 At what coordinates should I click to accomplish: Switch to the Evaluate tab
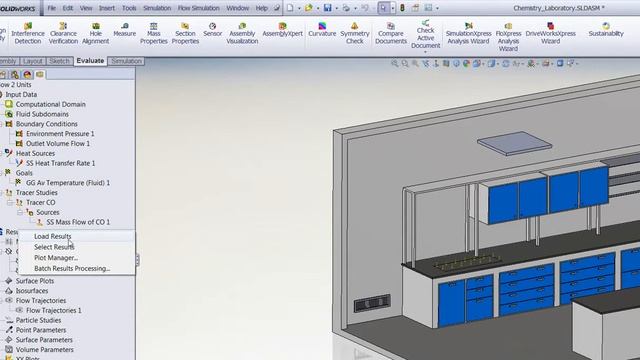[90, 60]
